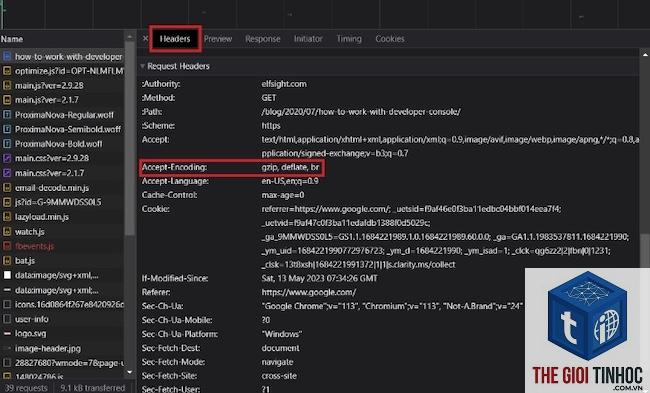Click the :Authority value elfsight.com

284,84
